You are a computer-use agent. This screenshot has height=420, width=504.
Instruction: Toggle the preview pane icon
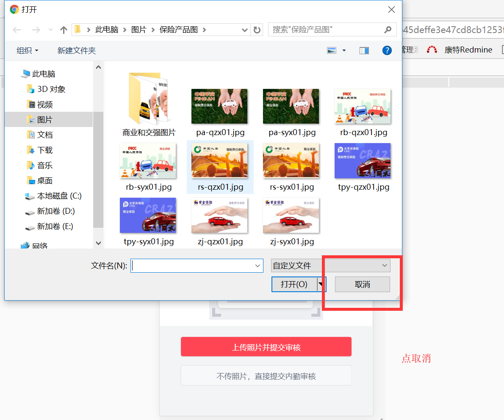coord(364,50)
